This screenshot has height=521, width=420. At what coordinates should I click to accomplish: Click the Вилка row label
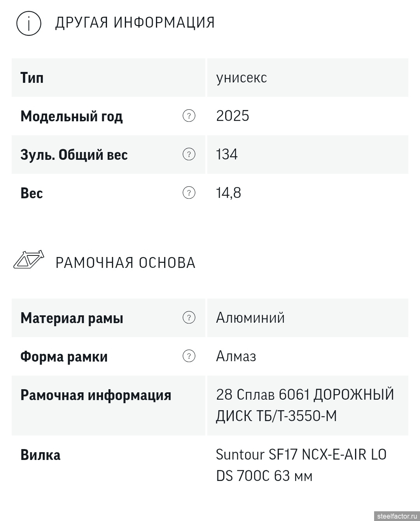click(x=40, y=455)
